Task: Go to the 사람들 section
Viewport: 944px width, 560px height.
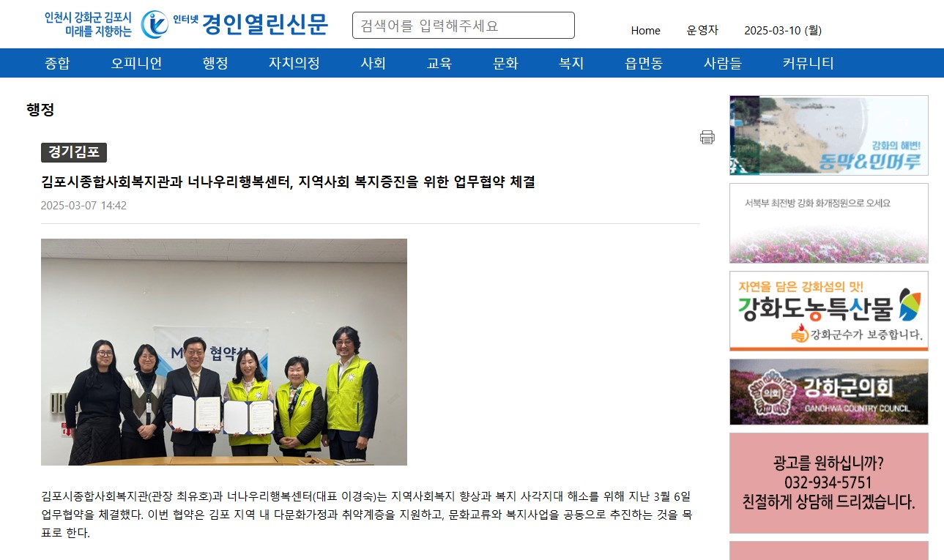Action: click(722, 63)
